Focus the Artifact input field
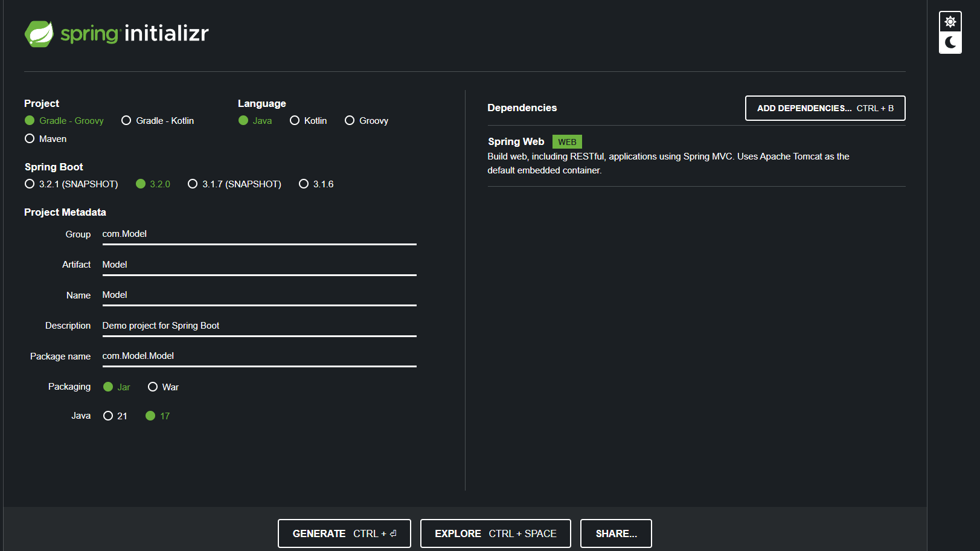Viewport: 980px width, 551px height. point(260,265)
